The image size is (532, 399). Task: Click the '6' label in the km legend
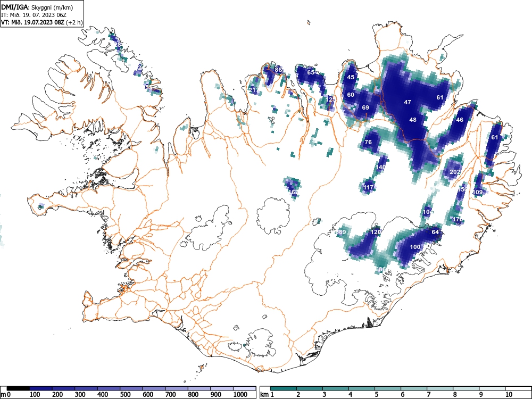point(402,395)
